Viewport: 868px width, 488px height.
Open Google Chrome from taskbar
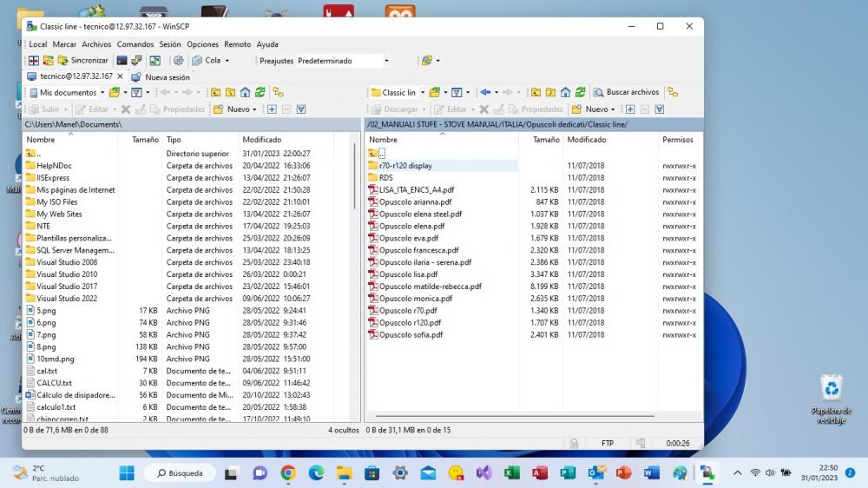288,473
